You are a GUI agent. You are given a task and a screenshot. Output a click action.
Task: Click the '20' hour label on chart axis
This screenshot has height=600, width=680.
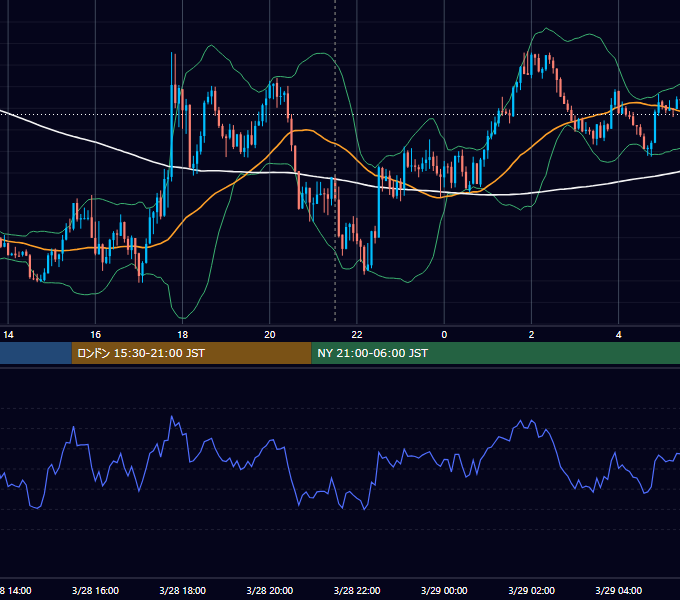click(270, 335)
